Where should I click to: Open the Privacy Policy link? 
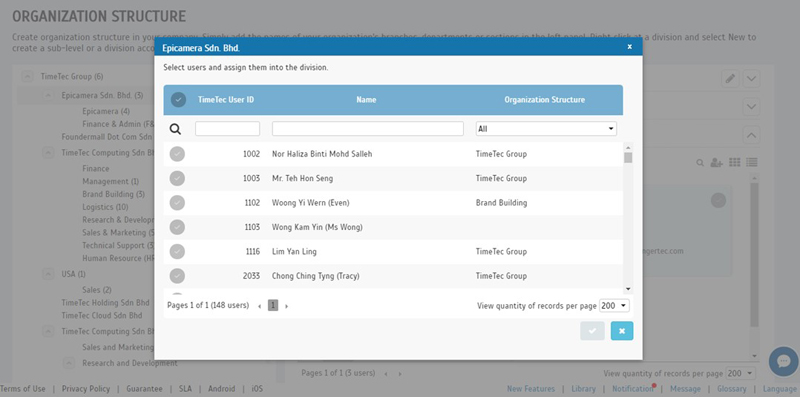coord(86,389)
